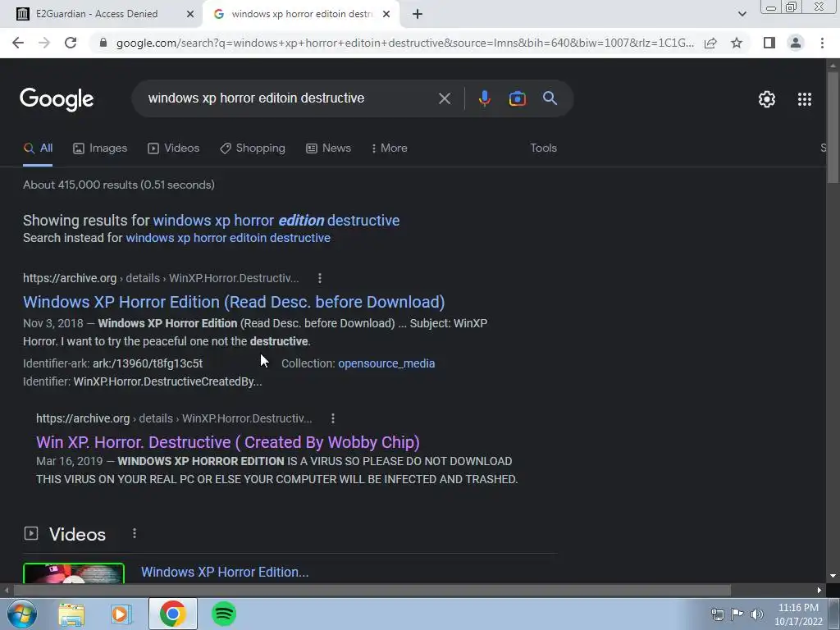Close the E2Guardian Access Denied tab
The height and width of the screenshot is (630, 840).
coord(189,15)
